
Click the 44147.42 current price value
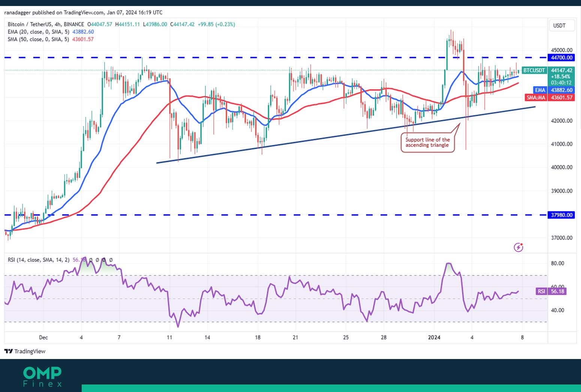(561, 70)
